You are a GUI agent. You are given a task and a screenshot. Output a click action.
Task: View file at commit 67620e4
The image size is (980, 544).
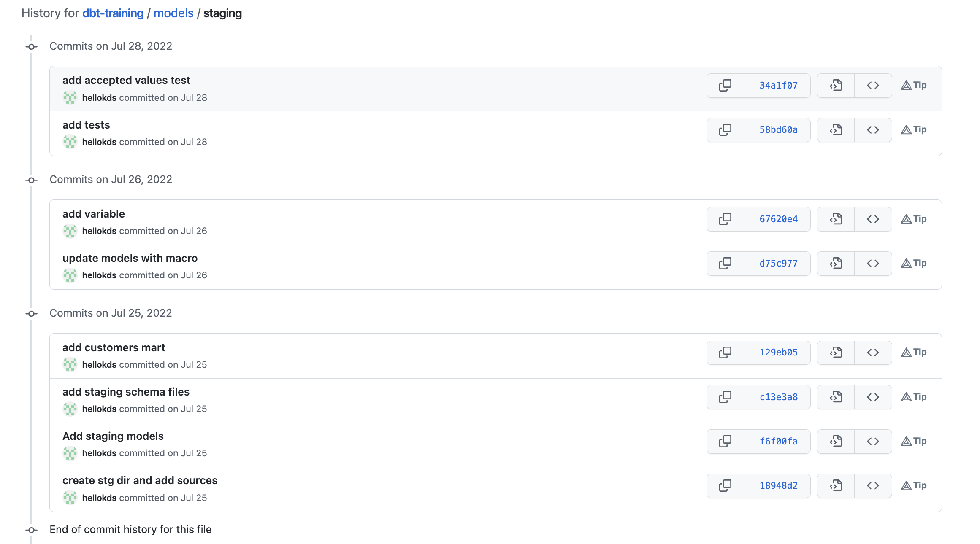pyautogui.click(x=836, y=219)
